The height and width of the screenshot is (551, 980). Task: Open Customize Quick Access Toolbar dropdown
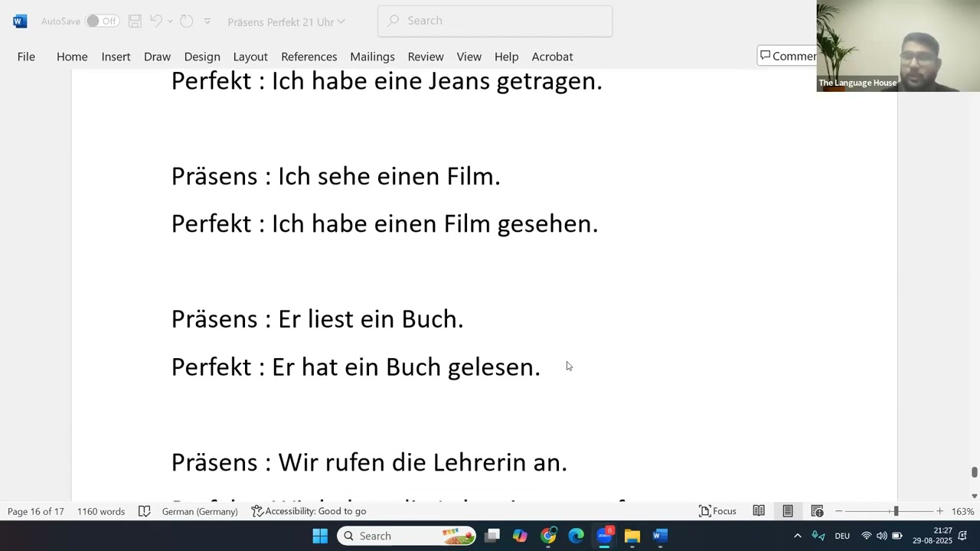(x=207, y=21)
